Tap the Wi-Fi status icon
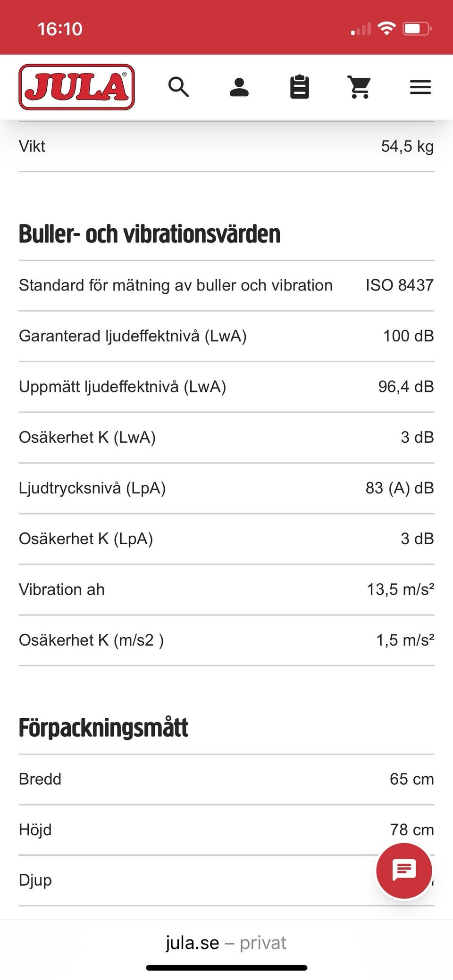 pyautogui.click(x=386, y=29)
